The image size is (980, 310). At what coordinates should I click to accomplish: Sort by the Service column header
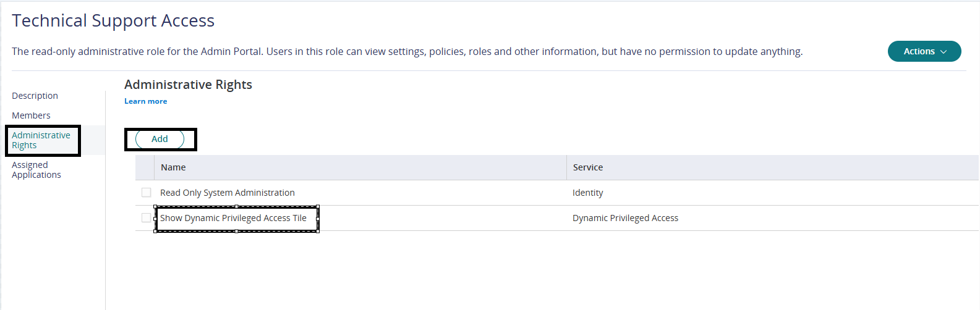click(772, 167)
